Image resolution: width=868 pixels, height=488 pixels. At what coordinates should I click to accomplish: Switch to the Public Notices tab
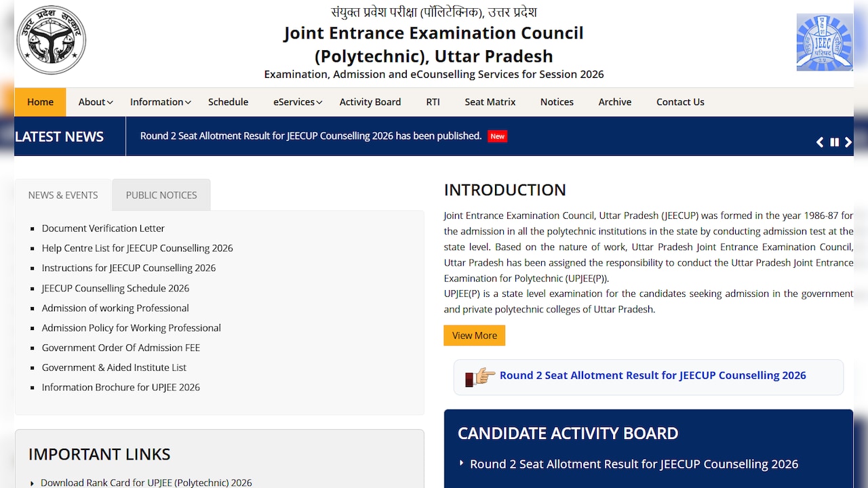(x=161, y=195)
